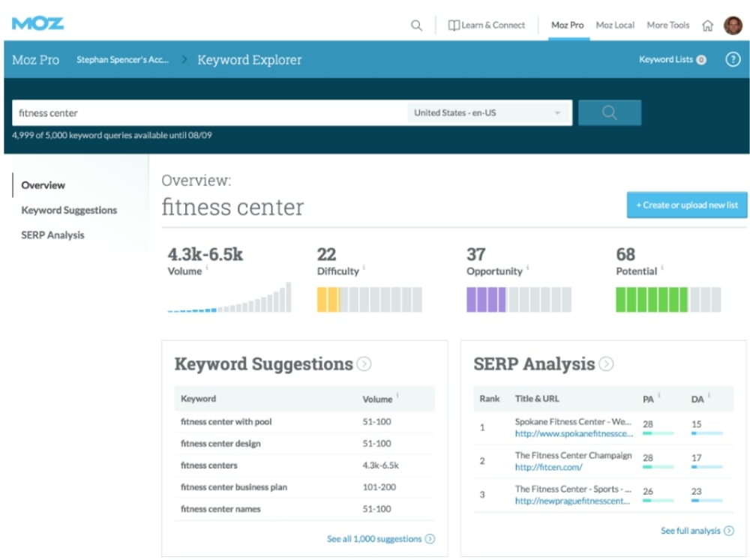Click the yellow Difficulty score bar

pos(369,300)
